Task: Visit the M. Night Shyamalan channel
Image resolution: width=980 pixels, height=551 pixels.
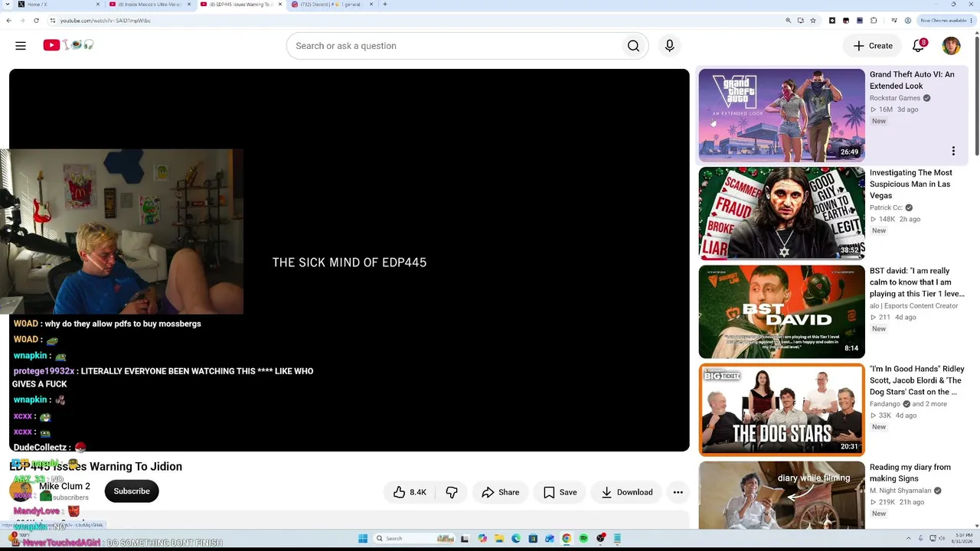Action: point(900,491)
